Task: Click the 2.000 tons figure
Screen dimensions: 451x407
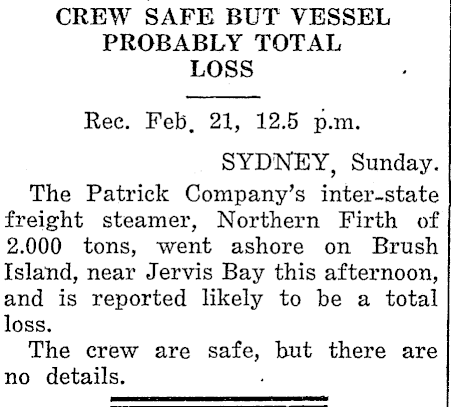Action: tap(71, 246)
